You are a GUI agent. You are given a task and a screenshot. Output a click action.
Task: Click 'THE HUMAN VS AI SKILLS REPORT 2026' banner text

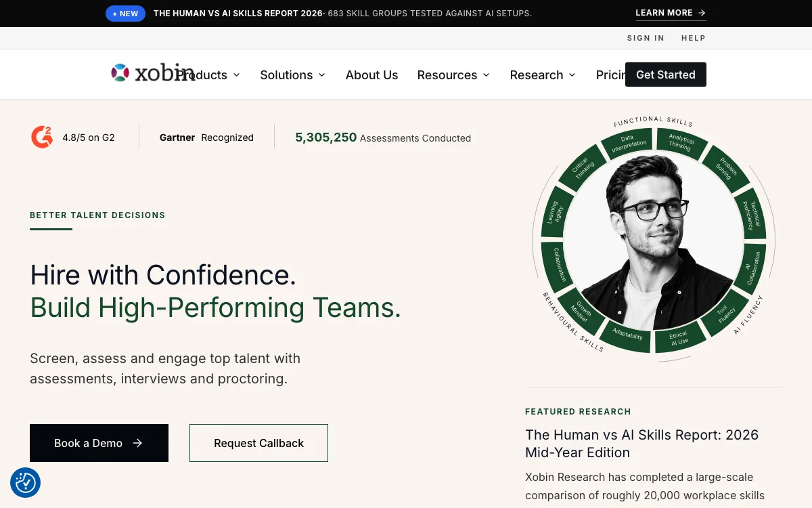pos(238,14)
